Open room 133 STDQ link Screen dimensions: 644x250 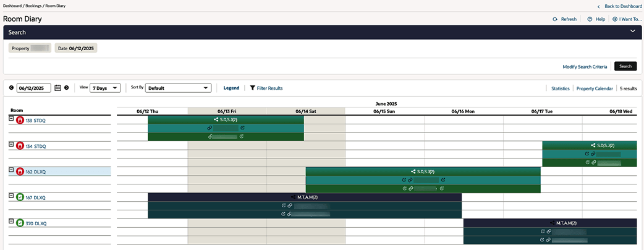click(36, 121)
